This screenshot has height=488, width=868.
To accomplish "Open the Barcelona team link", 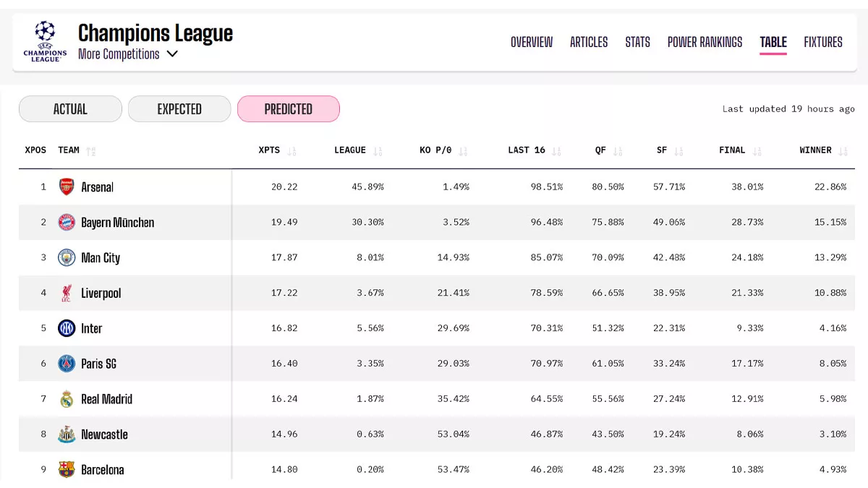I will tap(102, 470).
